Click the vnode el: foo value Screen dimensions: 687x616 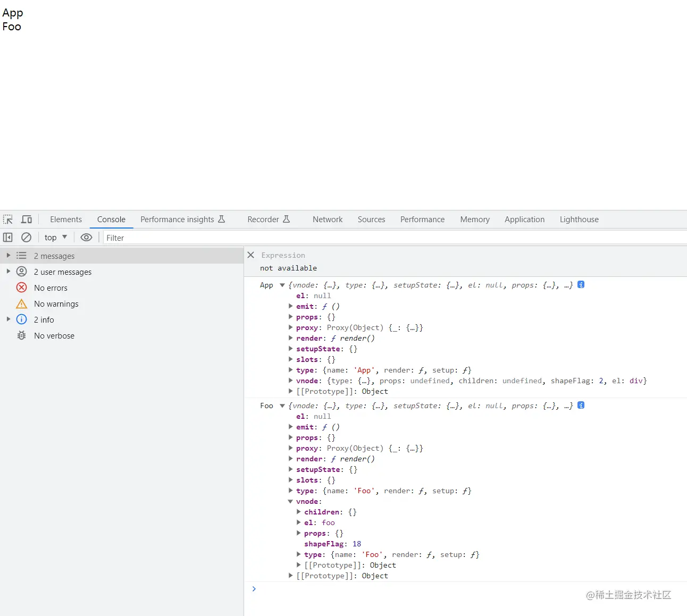click(328, 522)
